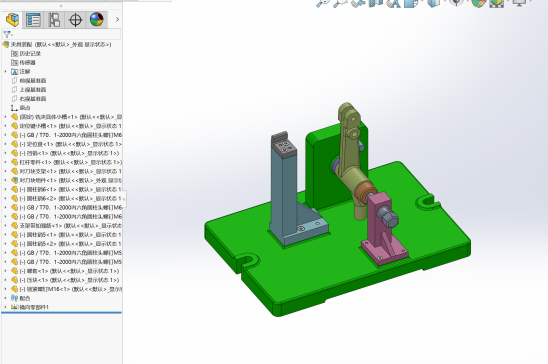Viewport: 548px width, 364px height.
Task: Select the 镜向零部件1 mirror component feature
Action: 30,307
